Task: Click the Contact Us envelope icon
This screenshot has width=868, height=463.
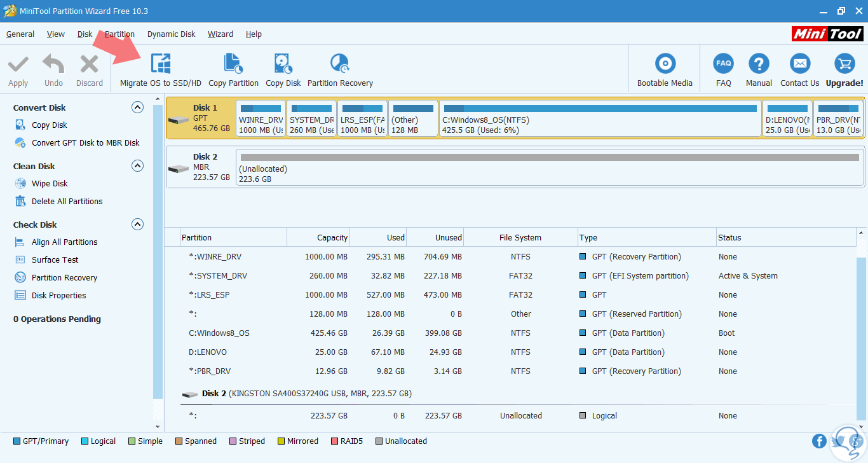Action: 799,64
